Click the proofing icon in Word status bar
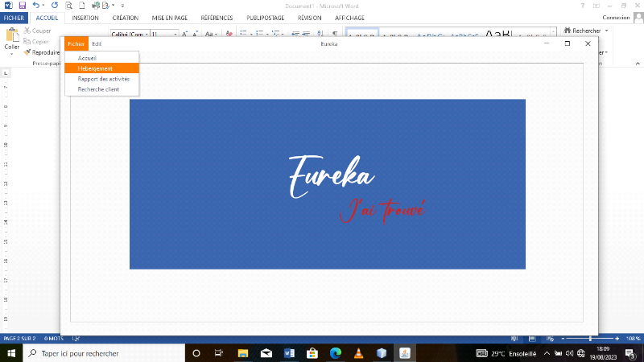Screen dimensions: 644x362 click(x=76, y=339)
